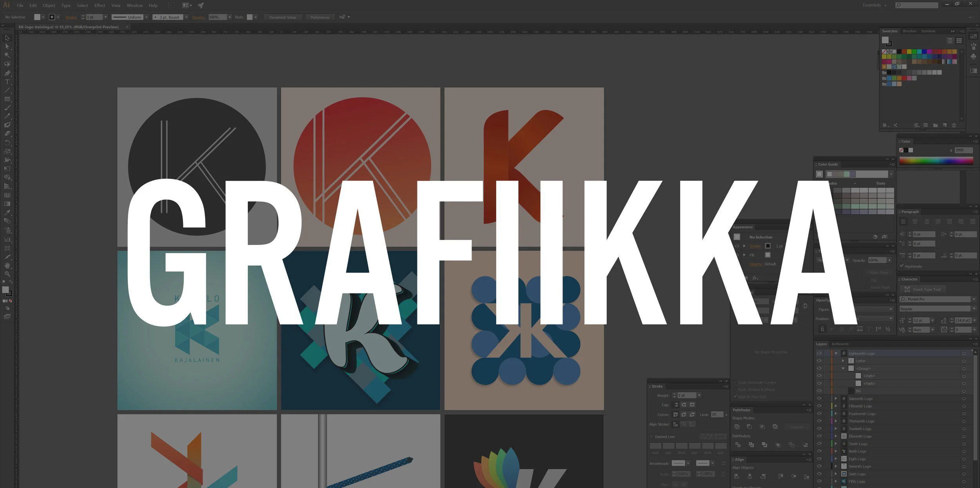This screenshot has width=980, height=488.
Task: Open the Myriad Pro font dropdown
Action: (x=974, y=299)
